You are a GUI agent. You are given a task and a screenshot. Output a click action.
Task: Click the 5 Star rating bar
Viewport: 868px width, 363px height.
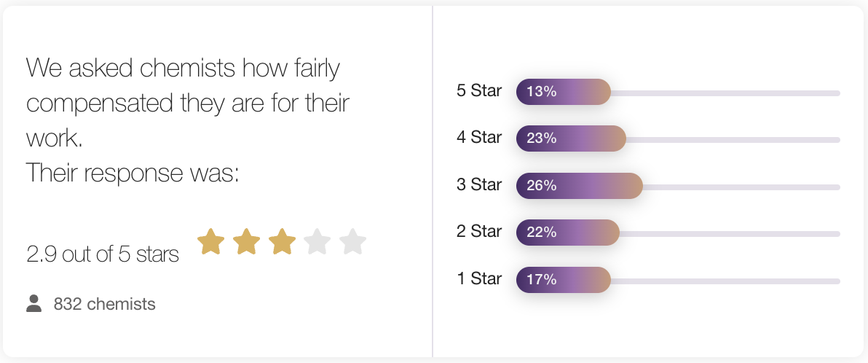677,93
